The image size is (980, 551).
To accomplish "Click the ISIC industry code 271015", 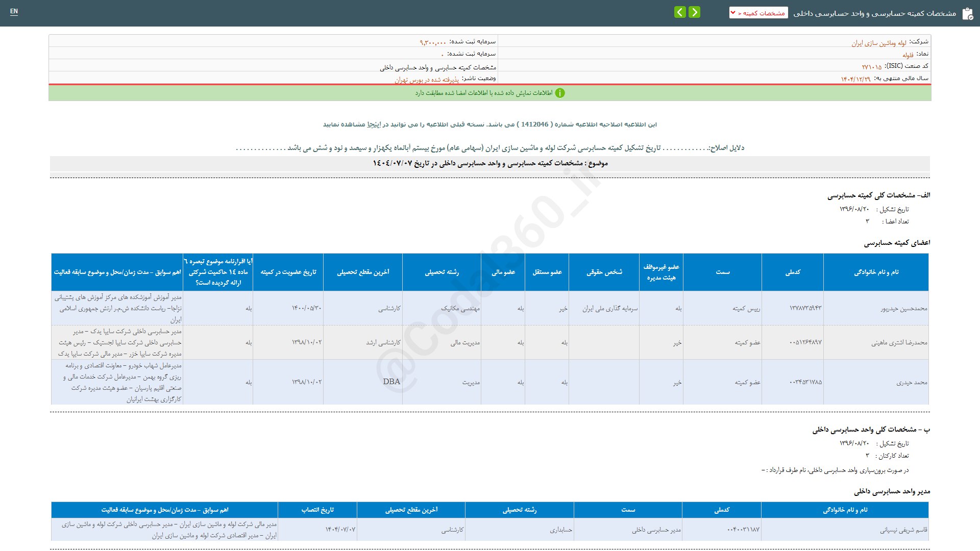I will [872, 67].
